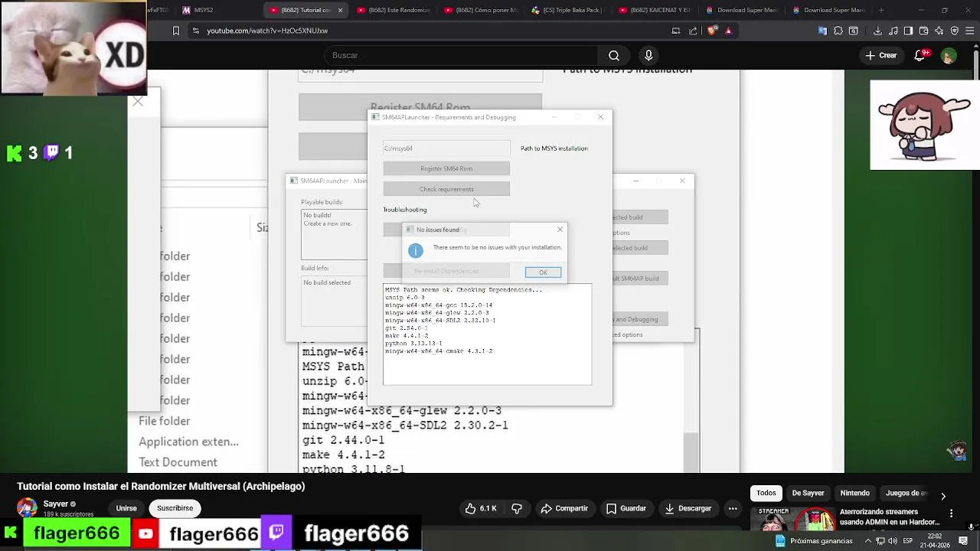This screenshot has height=551, width=980.
Task: Click the Crear button
Action: click(x=880, y=55)
